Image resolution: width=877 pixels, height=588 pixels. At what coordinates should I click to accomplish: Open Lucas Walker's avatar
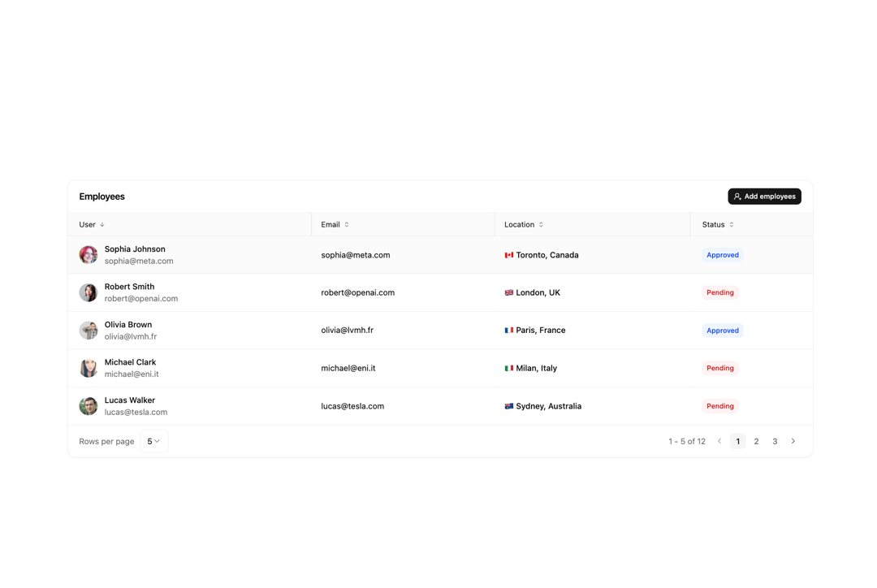coord(89,406)
